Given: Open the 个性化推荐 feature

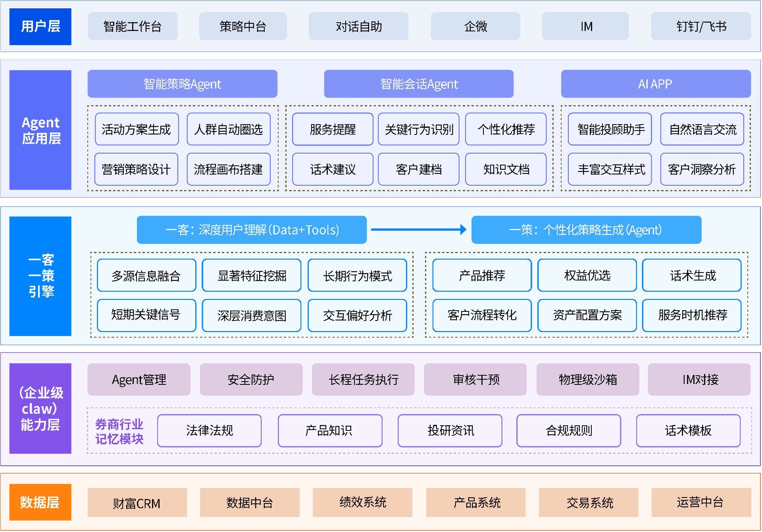Looking at the screenshot, I should (x=506, y=129).
